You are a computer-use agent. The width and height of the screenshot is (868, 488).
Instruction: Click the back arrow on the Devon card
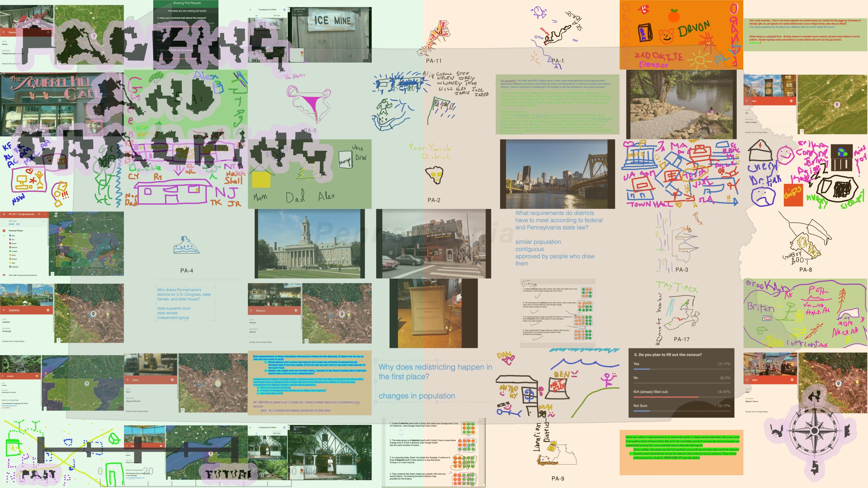[4, 32]
